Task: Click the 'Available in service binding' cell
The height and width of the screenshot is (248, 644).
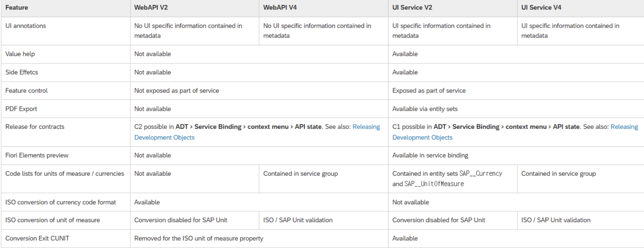Action: pyautogui.click(x=430, y=155)
